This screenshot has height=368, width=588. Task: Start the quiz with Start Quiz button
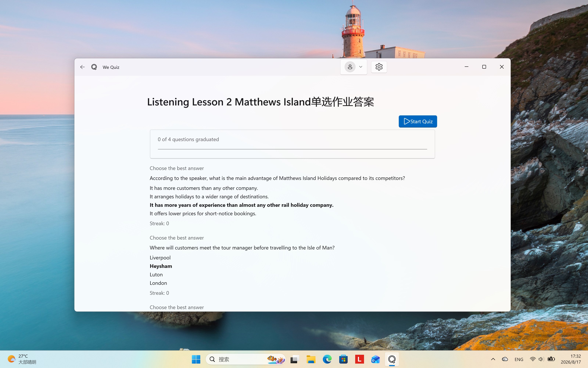[x=418, y=121]
